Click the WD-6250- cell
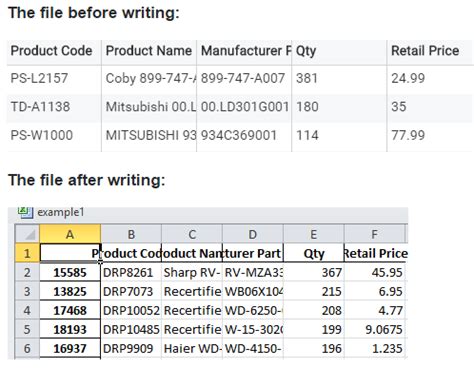 253,310
